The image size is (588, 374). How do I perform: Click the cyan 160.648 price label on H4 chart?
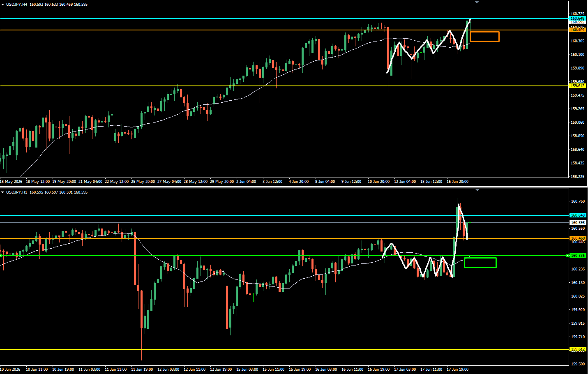pos(577,18)
